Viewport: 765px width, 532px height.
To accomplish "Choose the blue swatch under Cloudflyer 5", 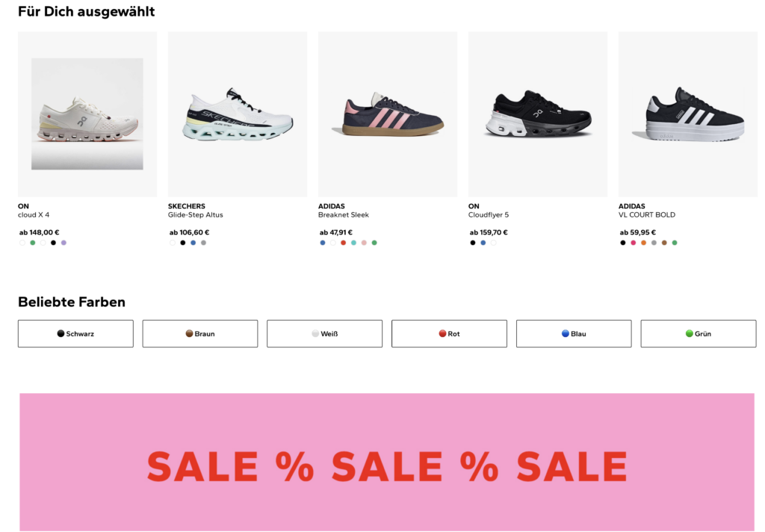I will pos(483,243).
